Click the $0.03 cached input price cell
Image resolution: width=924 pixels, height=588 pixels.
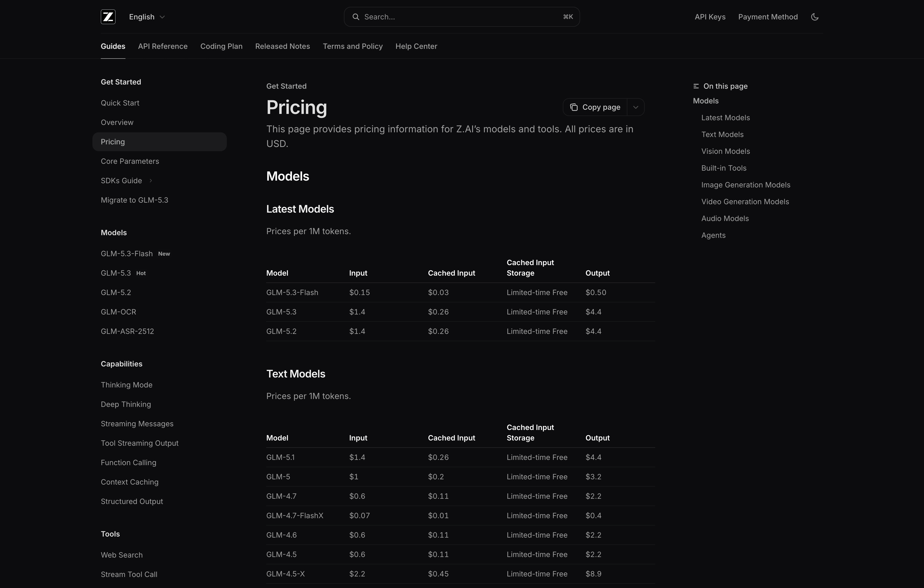(x=438, y=292)
